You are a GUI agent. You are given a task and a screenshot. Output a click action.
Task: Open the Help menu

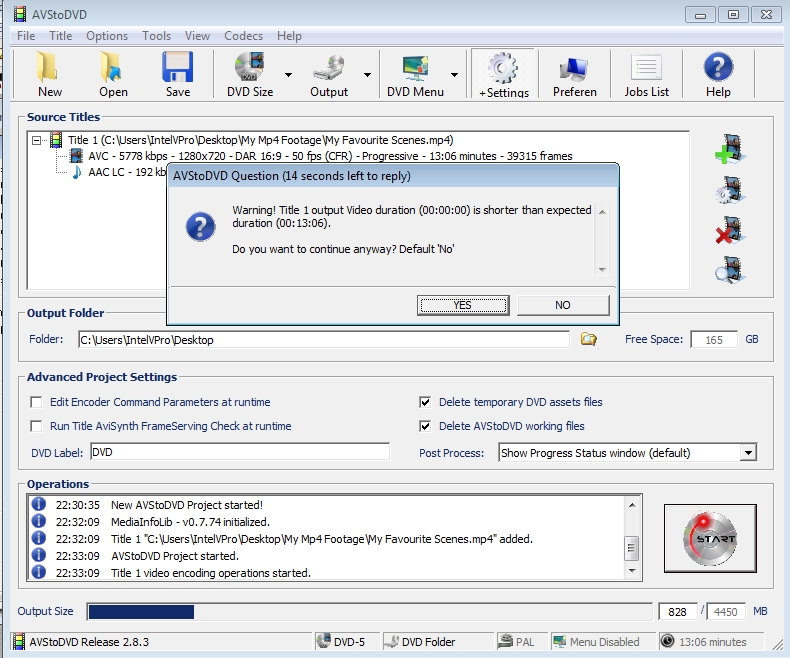click(289, 36)
